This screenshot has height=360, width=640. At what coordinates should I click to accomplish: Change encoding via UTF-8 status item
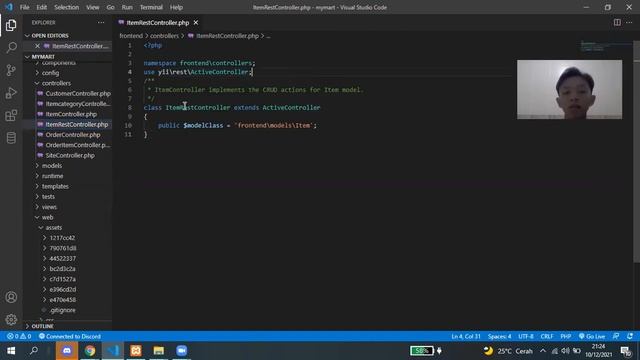pos(526,336)
